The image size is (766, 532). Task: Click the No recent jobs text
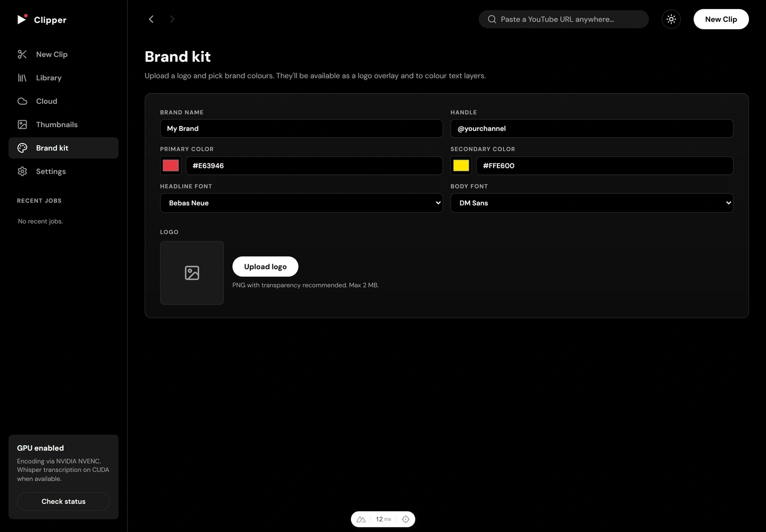tap(40, 221)
